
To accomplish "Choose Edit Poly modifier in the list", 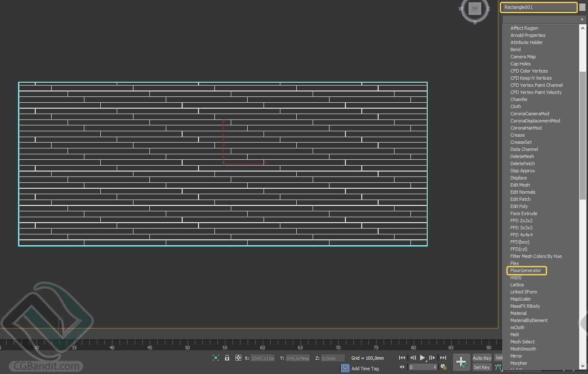I will pyautogui.click(x=519, y=206).
